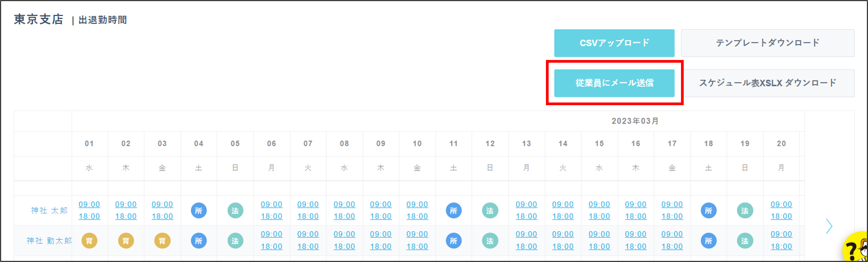This screenshot has width=868, height=262.
Task: Click the テンプレートダウンロード button
Action: pos(767,43)
